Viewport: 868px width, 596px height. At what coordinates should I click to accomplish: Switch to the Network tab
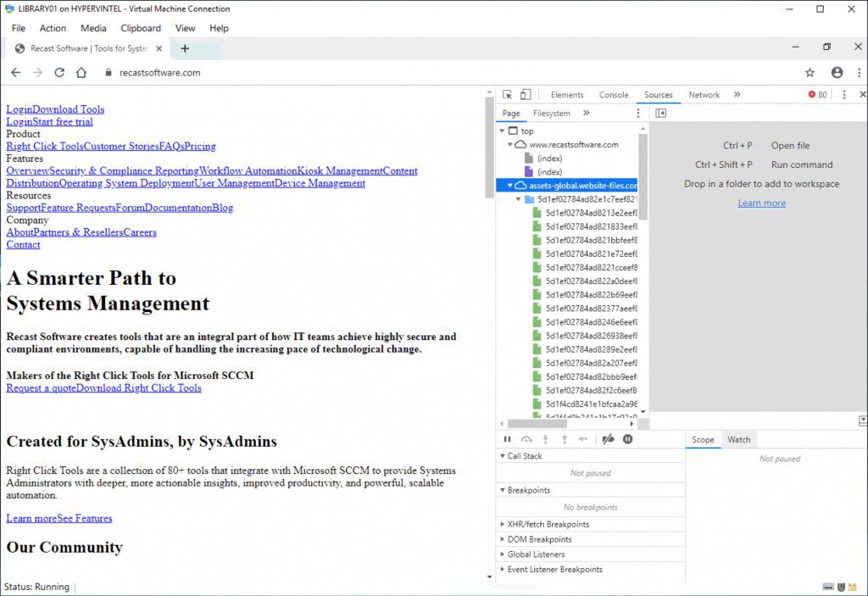pyautogui.click(x=704, y=94)
